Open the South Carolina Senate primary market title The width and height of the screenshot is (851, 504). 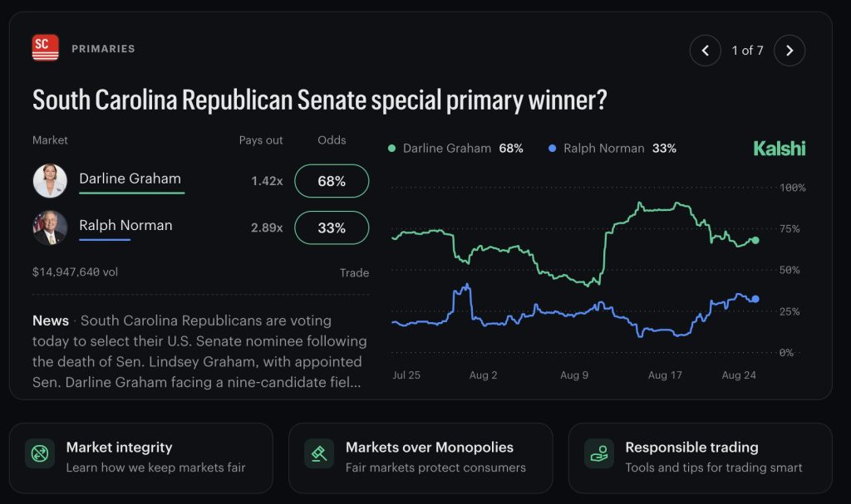click(320, 100)
